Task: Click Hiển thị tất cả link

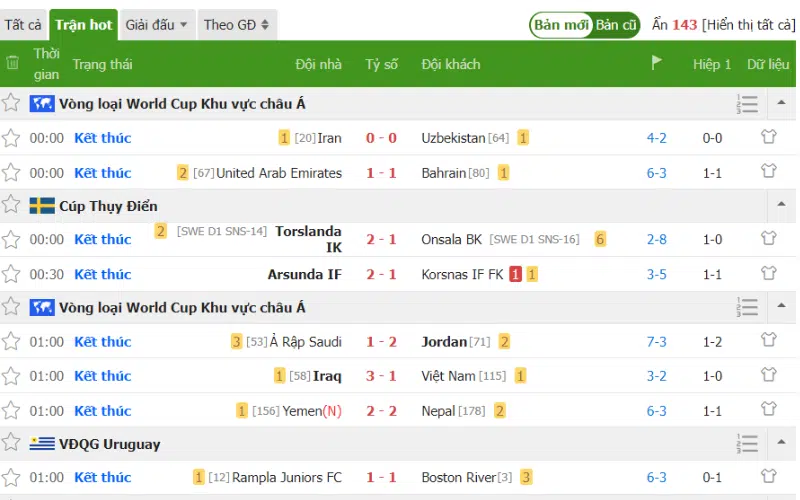Action: coord(748,24)
